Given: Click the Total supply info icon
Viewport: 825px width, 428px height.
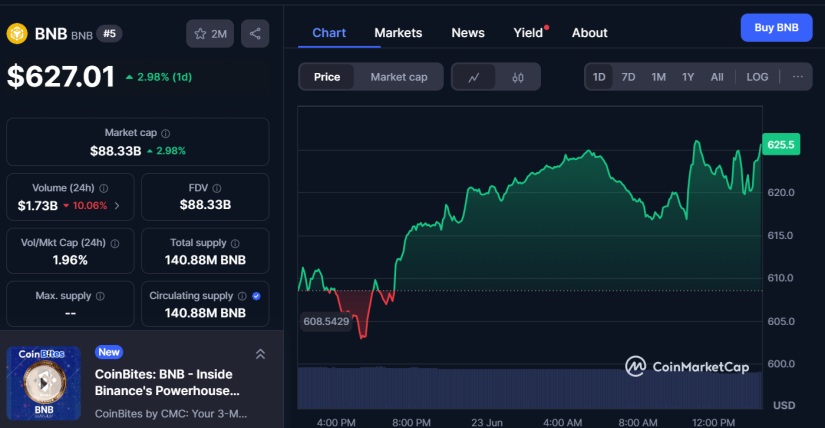Looking at the screenshot, I should pyautogui.click(x=235, y=243).
